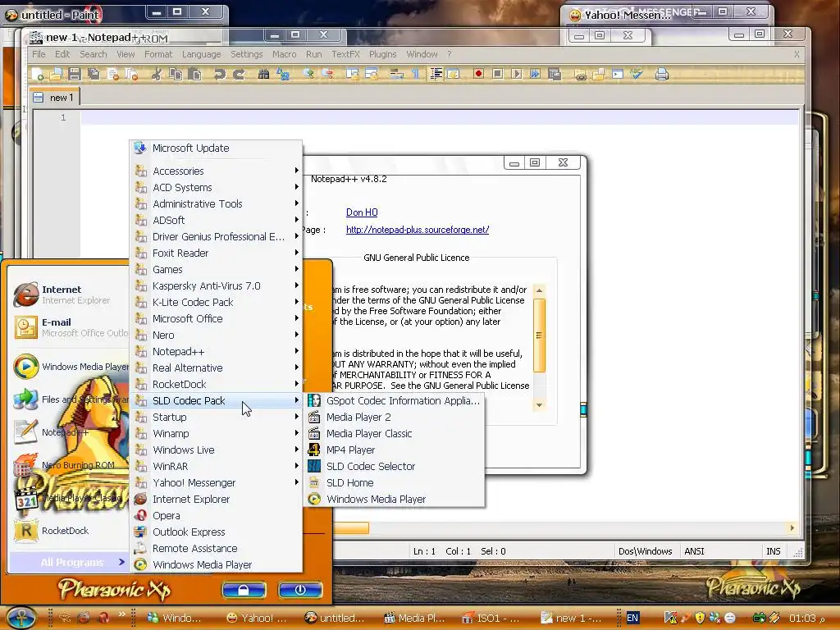Click the Cut (scissors) toolbar icon
The height and width of the screenshot is (630, 840).
pos(157,74)
